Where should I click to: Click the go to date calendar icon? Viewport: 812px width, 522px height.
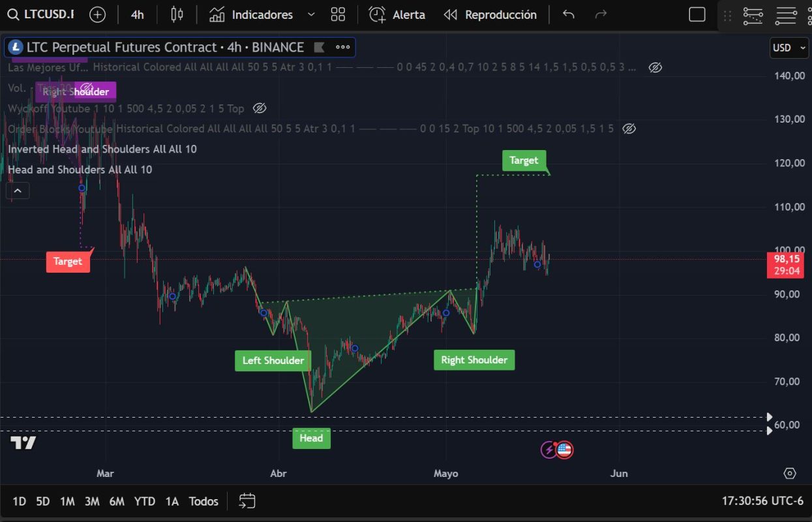[247, 501]
